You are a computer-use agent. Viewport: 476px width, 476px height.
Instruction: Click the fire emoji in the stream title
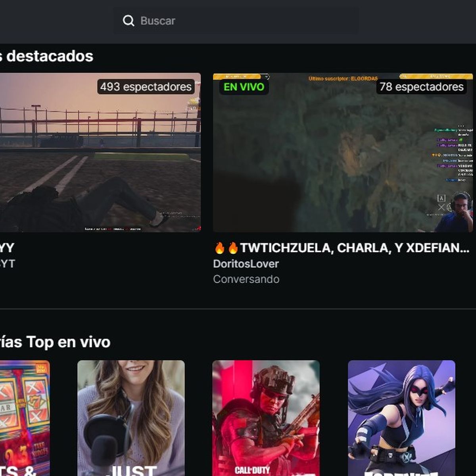[x=221, y=247]
